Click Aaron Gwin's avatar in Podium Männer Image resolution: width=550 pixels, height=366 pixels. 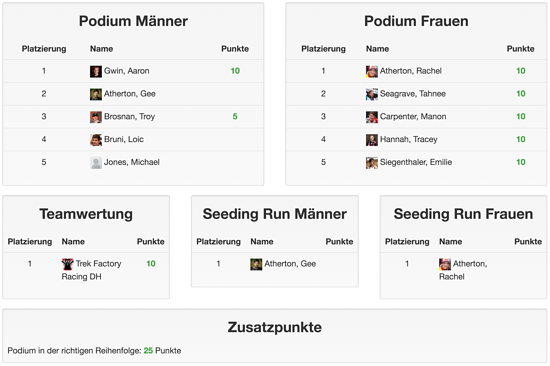tap(96, 71)
